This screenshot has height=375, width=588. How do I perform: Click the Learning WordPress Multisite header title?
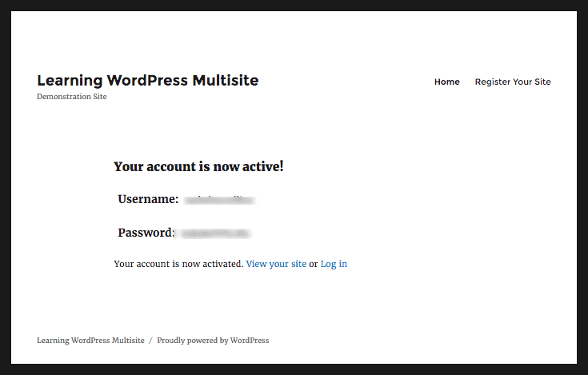(x=147, y=81)
